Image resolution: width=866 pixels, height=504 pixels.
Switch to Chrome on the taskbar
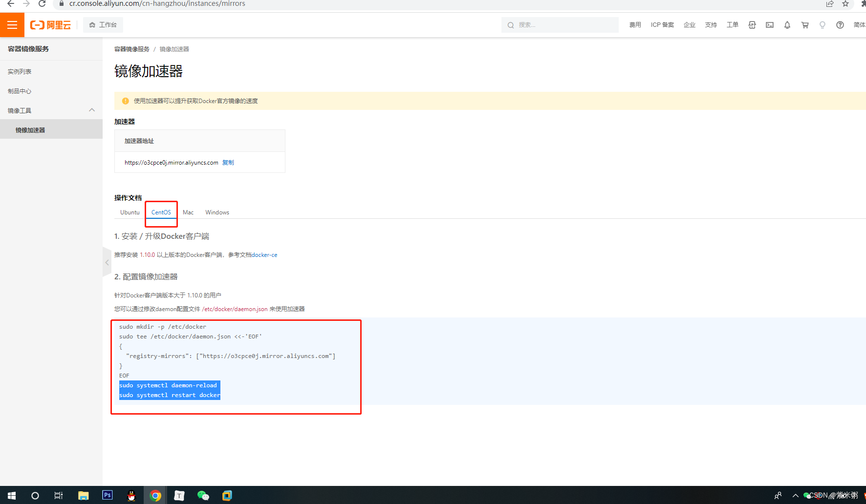pyautogui.click(x=155, y=496)
